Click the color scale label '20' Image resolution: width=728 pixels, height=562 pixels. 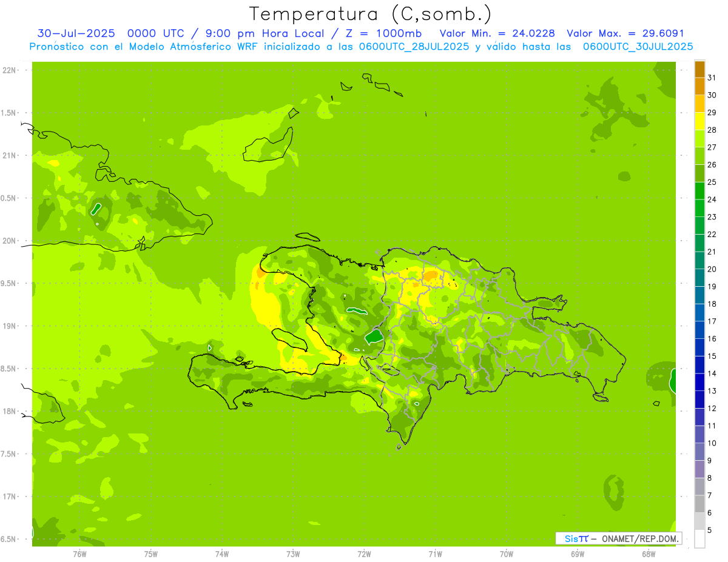712,269
